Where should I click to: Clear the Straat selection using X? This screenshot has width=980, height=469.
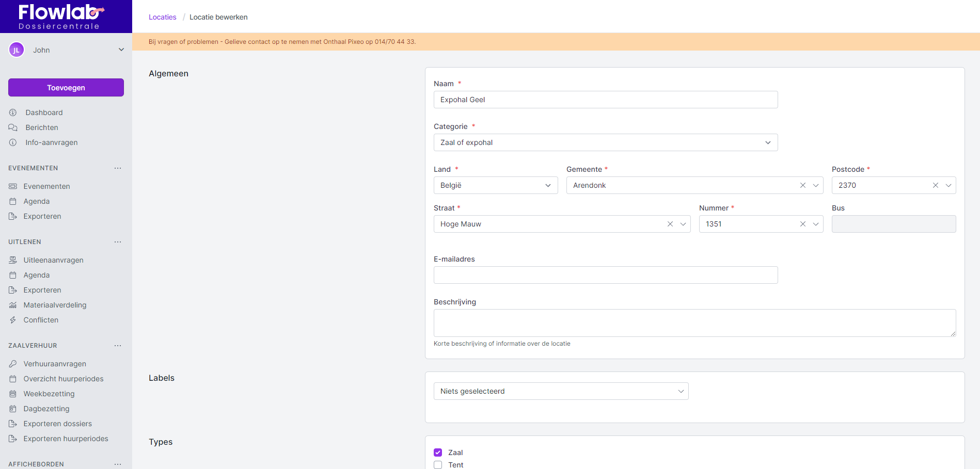(670, 224)
